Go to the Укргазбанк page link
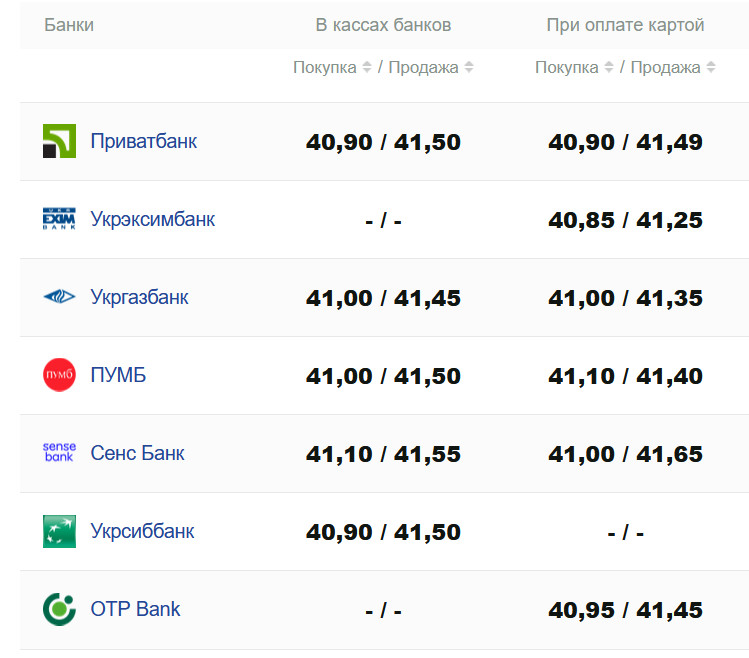The width and height of the screenshot is (749, 658). point(139,297)
